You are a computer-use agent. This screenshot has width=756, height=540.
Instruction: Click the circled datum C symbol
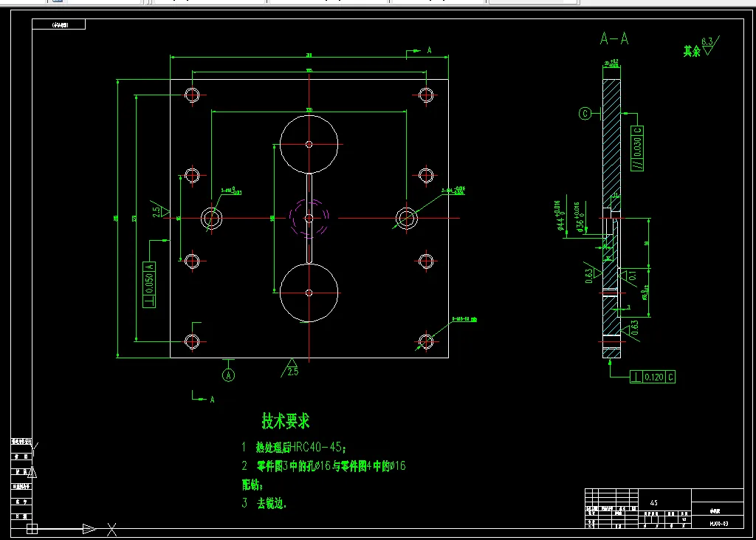585,114
